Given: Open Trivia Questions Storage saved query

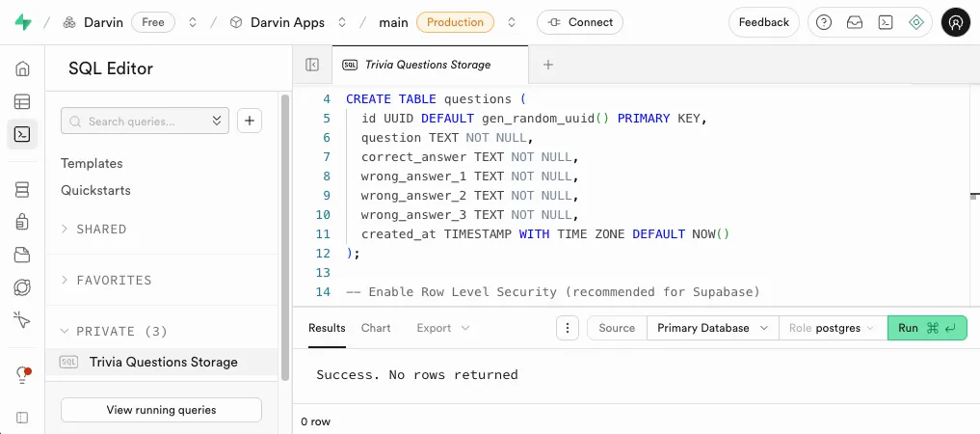Looking at the screenshot, I should point(161,362).
